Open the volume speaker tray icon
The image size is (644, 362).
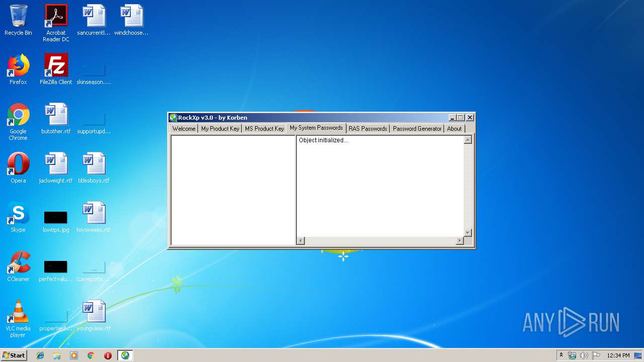(x=584, y=355)
